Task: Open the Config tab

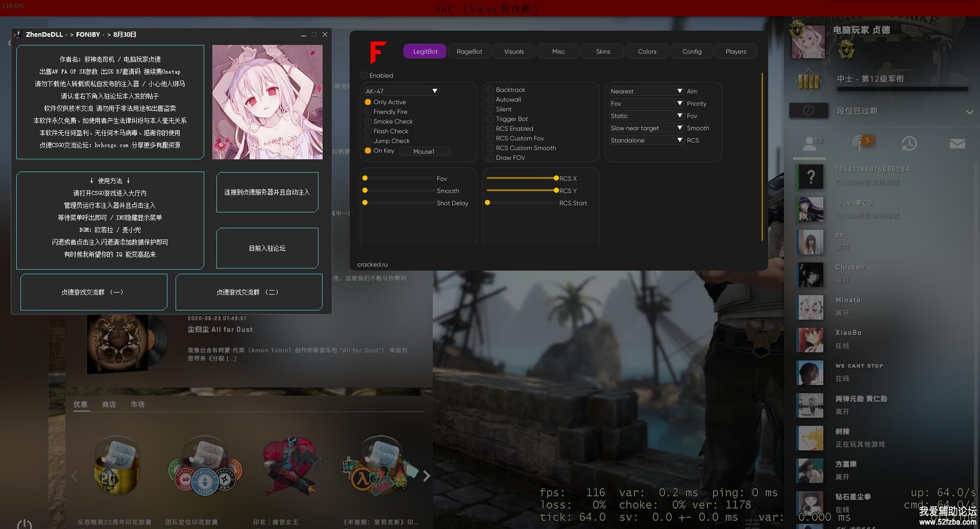Action: [x=692, y=51]
